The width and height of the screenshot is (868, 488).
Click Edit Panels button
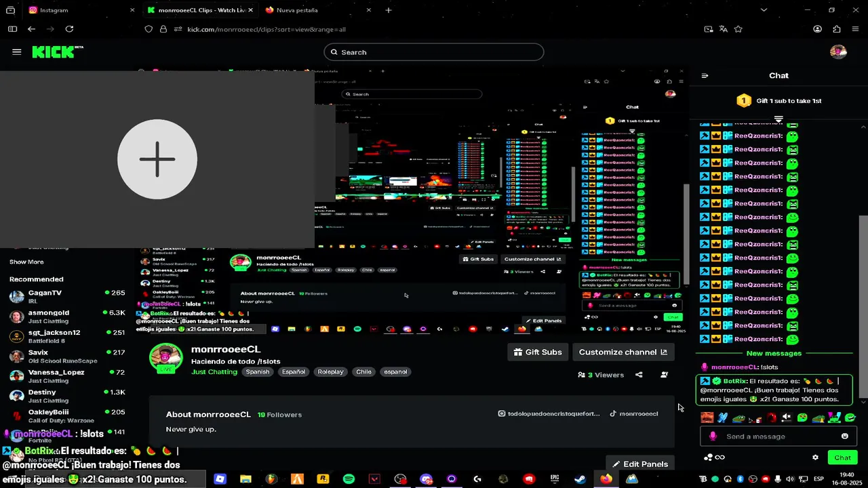pyautogui.click(x=639, y=464)
